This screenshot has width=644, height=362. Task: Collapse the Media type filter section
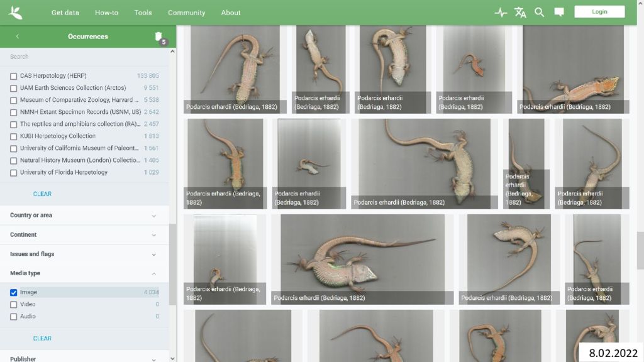(84, 273)
